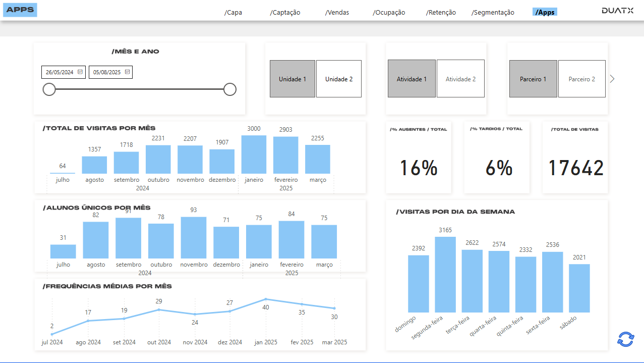This screenshot has height=363, width=644.
Task: Click the start date input showing 26/05/2024
Action: click(x=60, y=72)
